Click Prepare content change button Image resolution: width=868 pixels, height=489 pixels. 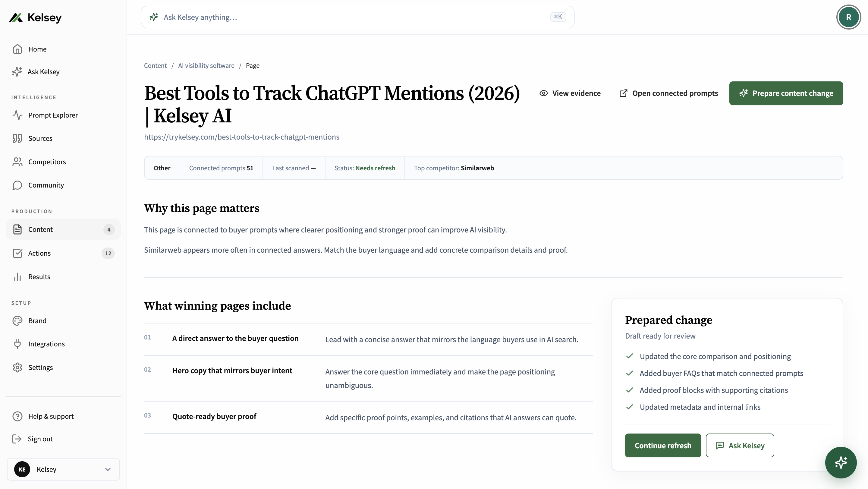[786, 93]
